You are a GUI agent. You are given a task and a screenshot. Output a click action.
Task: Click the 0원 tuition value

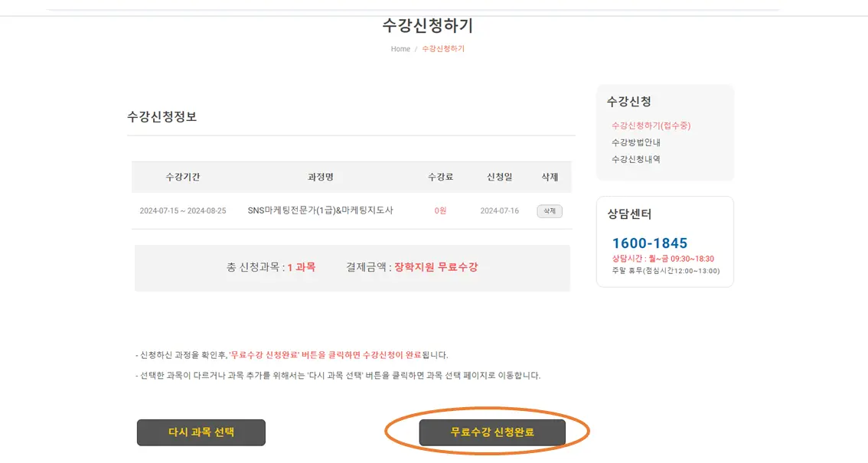[440, 210]
